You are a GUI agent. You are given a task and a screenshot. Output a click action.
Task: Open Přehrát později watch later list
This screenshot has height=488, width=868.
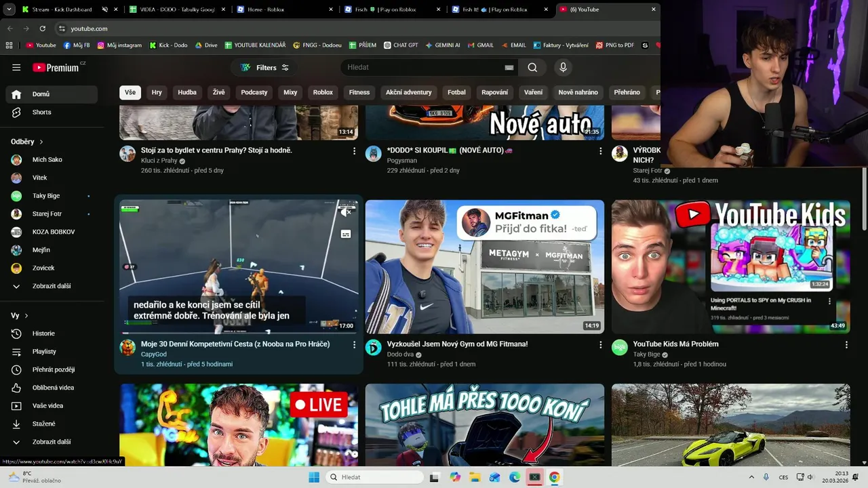click(x=52, y=369)
